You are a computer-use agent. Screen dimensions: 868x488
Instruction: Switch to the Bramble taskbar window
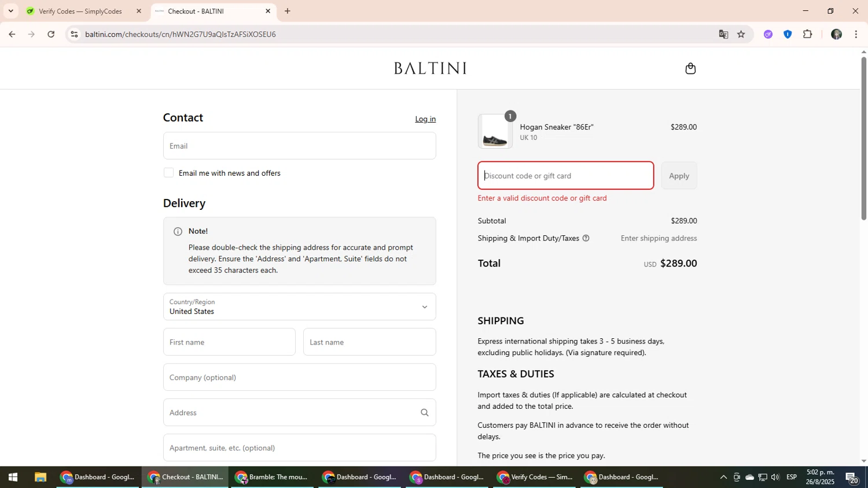coord(272,477)
